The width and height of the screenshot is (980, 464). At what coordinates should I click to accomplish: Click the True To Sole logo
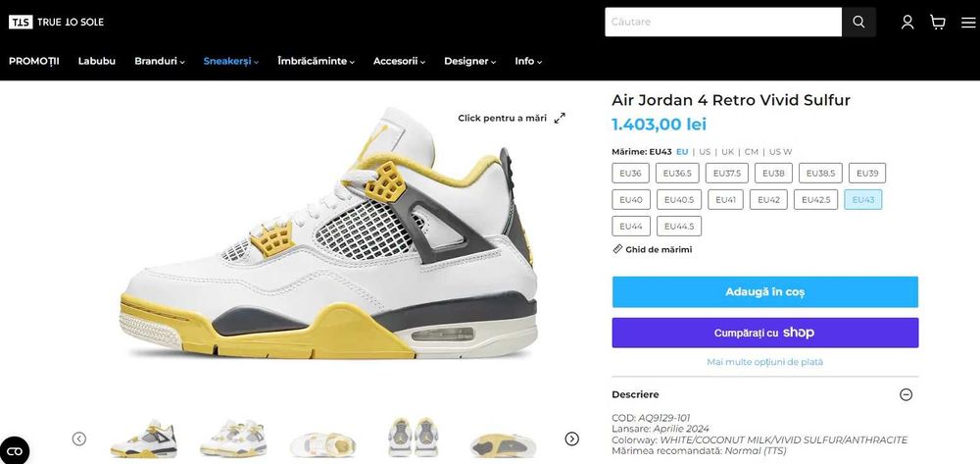coord(56,22)
